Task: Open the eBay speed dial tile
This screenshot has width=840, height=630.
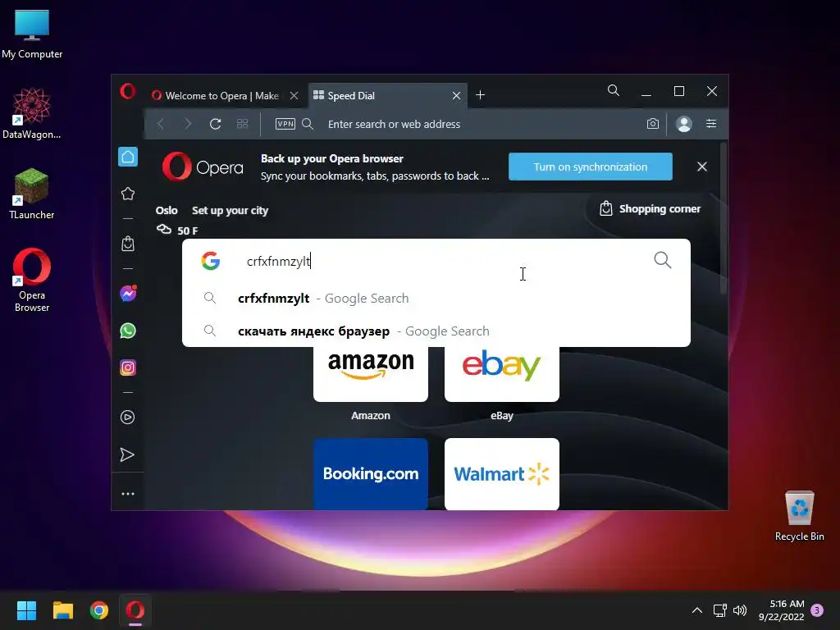Action: [502, 374]
